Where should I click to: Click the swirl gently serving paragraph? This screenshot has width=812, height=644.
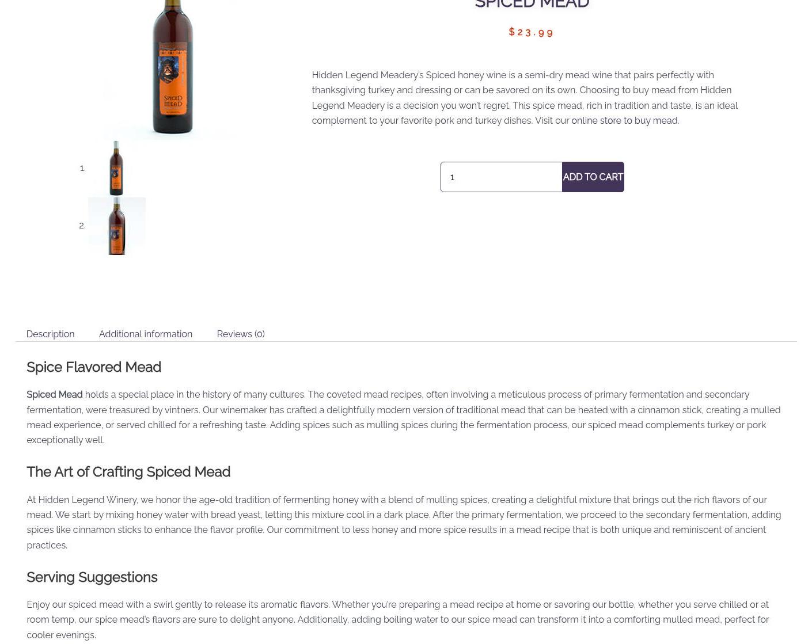pyautogui.click(x=398, y=620)
